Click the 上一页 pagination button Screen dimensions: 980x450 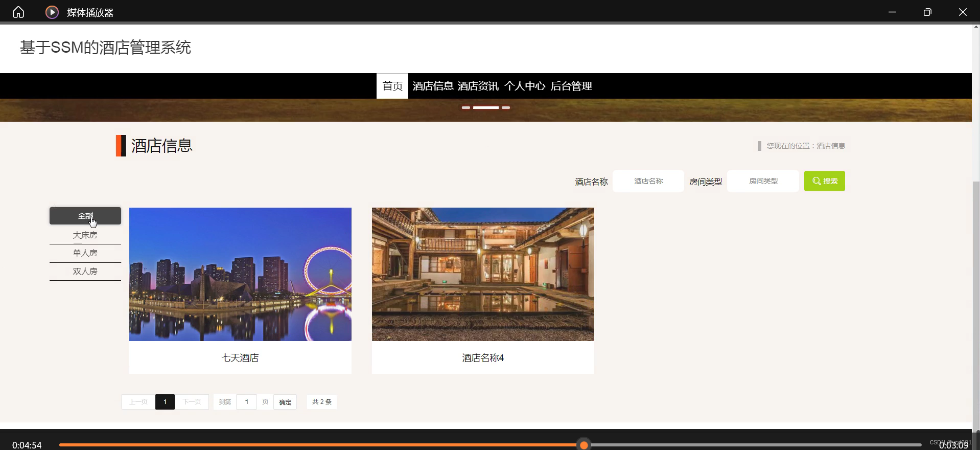pos(138,402)
